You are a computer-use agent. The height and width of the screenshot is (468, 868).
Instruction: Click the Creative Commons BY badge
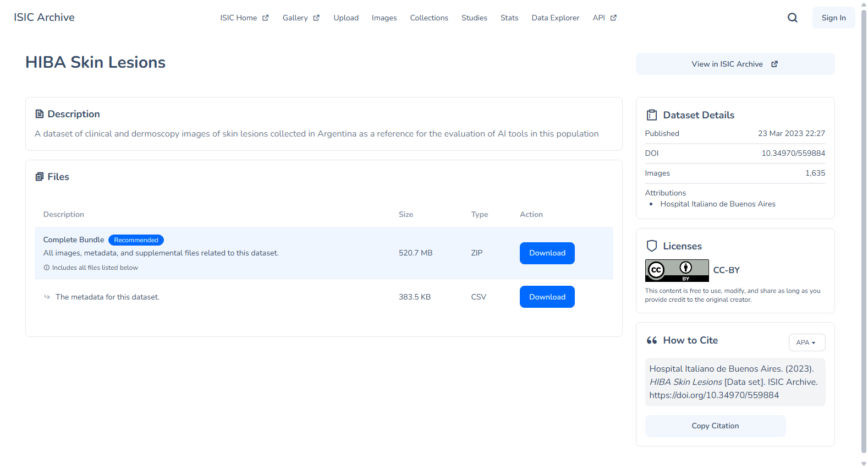[x=677, y=270]
